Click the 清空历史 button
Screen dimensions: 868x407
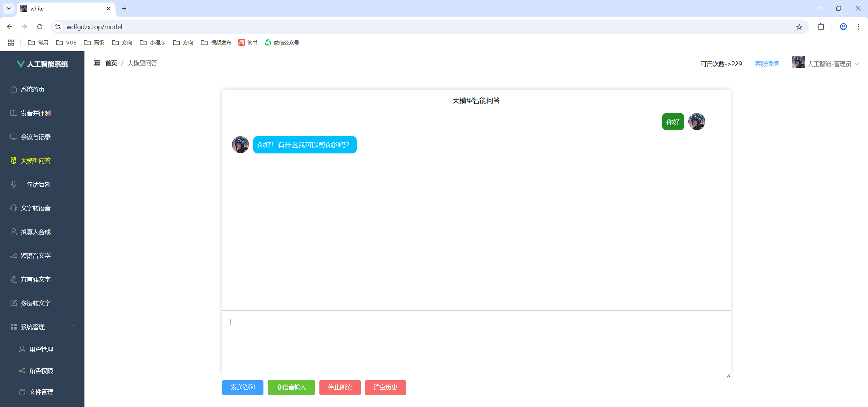click(386, 387)
